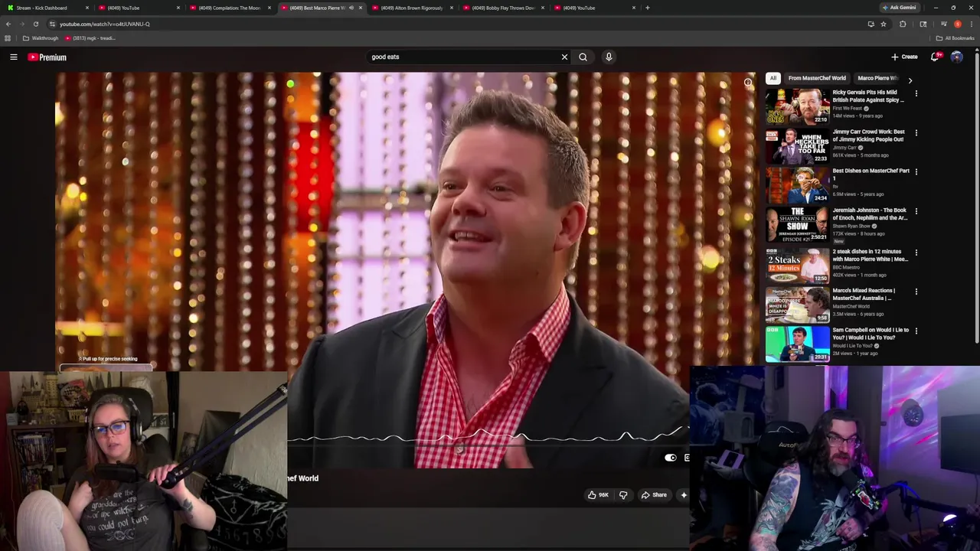
Task: Go back with browser back arrow
Action: 8,24
